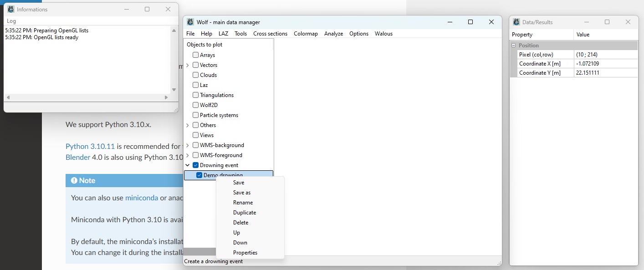Image resolution: width=644 pixels, height=270 pixels.
Task: Open the Colormap menu
Action: 306,34
